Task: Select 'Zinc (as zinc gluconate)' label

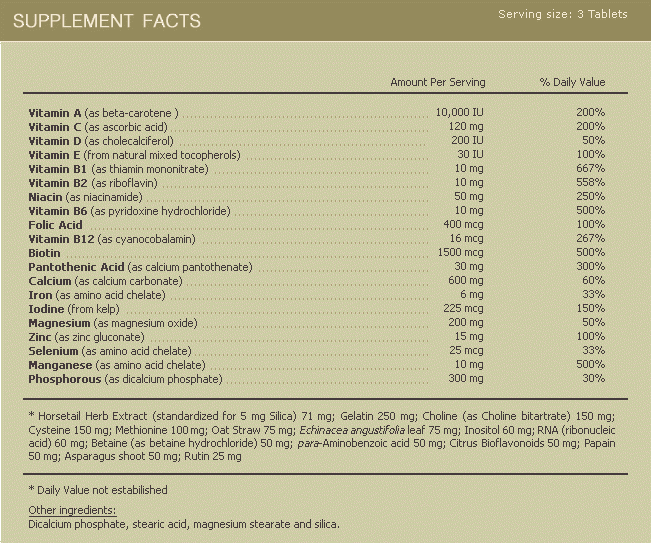Action: [86, 338]
